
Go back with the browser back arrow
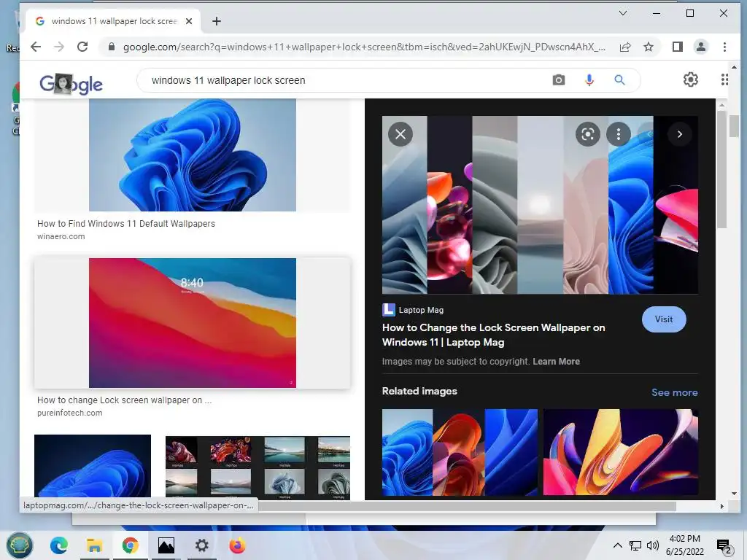tap(36, 47)
